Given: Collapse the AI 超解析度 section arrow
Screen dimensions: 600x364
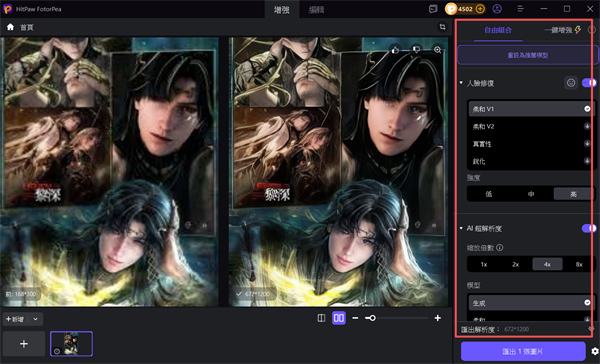Looking at the screenshot, I should (461, 229).
